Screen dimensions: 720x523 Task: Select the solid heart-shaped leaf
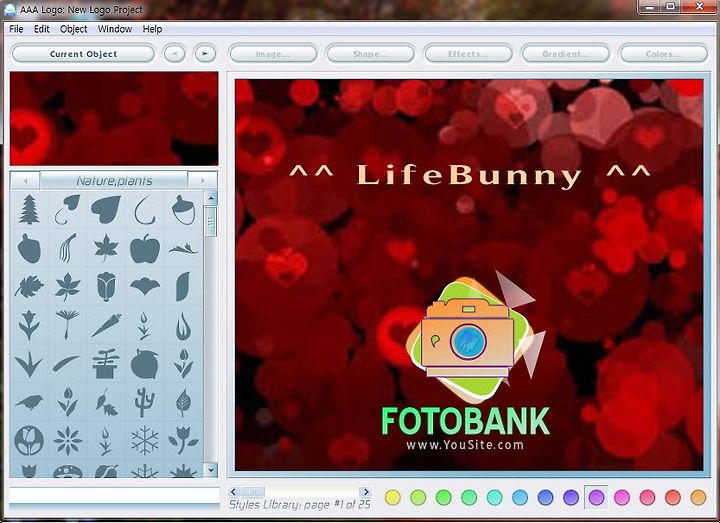(106, 209)
